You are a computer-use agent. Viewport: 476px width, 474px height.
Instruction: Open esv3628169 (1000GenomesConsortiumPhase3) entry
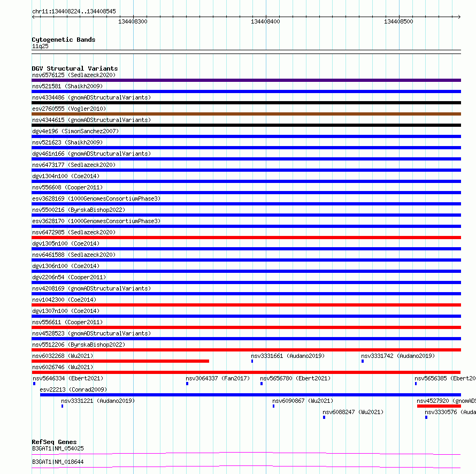coord(96,198)
